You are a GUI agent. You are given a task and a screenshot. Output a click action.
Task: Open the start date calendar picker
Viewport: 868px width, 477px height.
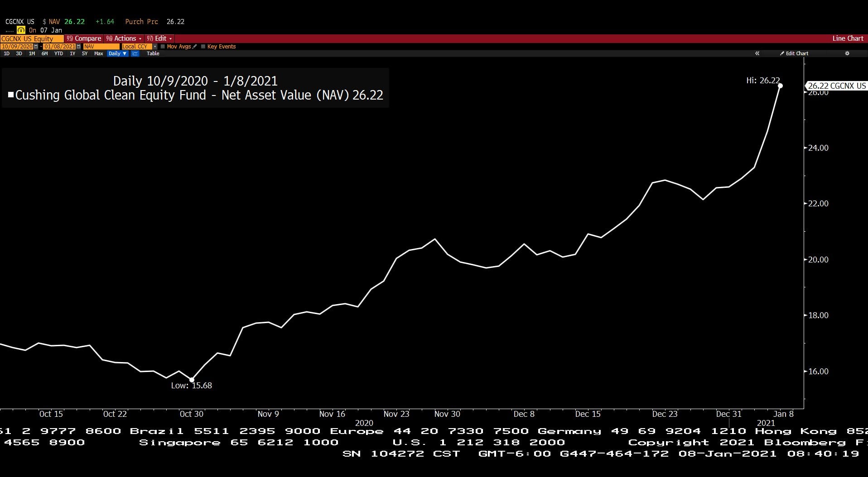pyautogui.click(x=36, y=47)
